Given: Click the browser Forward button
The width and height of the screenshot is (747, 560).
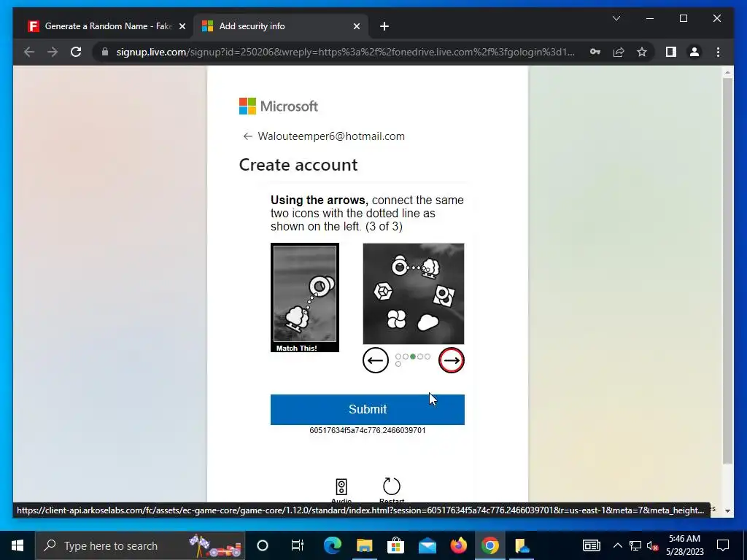Looking at the screenshot, I should [53, 52].
